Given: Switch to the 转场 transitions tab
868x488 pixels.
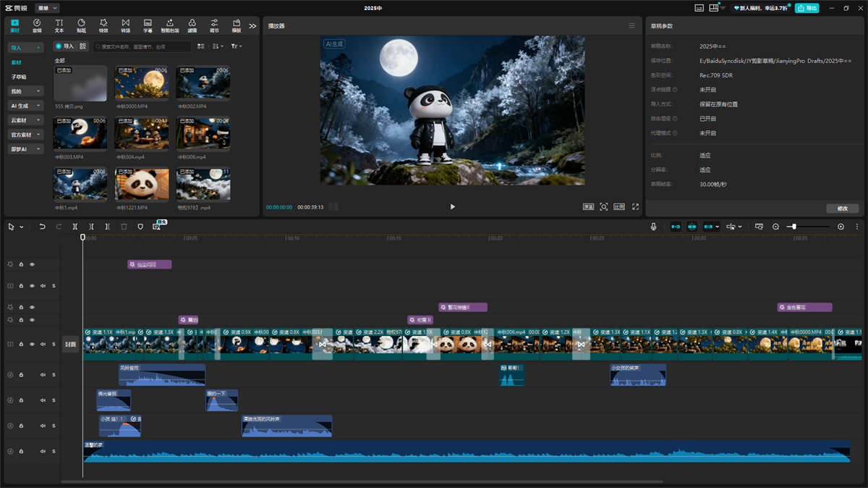Looking at the screenshot, I should (126, 26).
